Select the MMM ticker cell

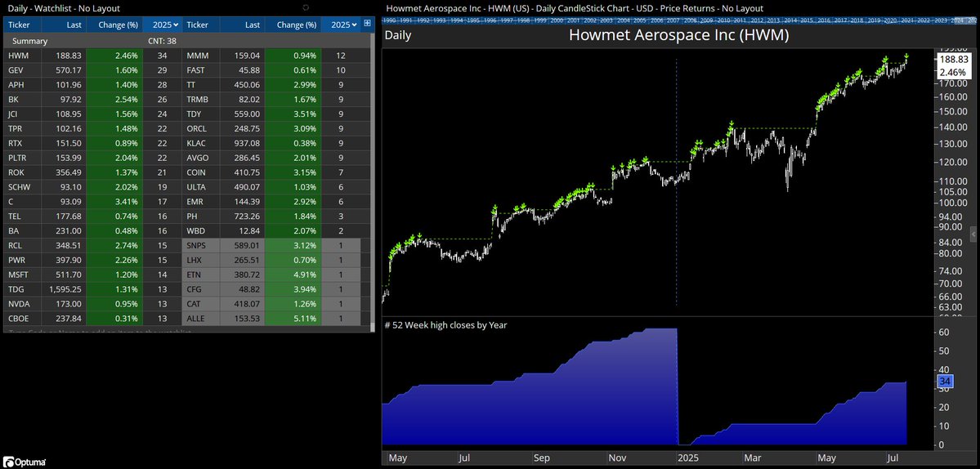[201, 56]
